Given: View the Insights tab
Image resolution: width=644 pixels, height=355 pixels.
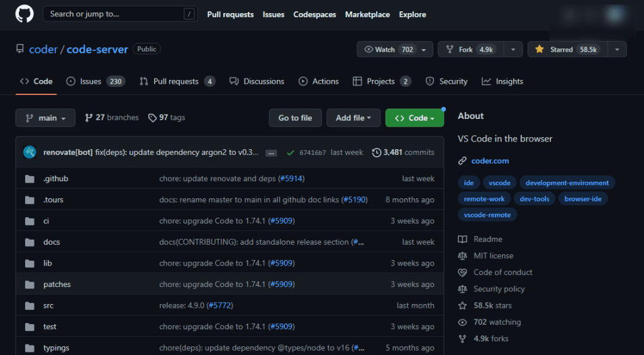Looking at the screenshot, I should pyautogui.click(x=502, y=81).
